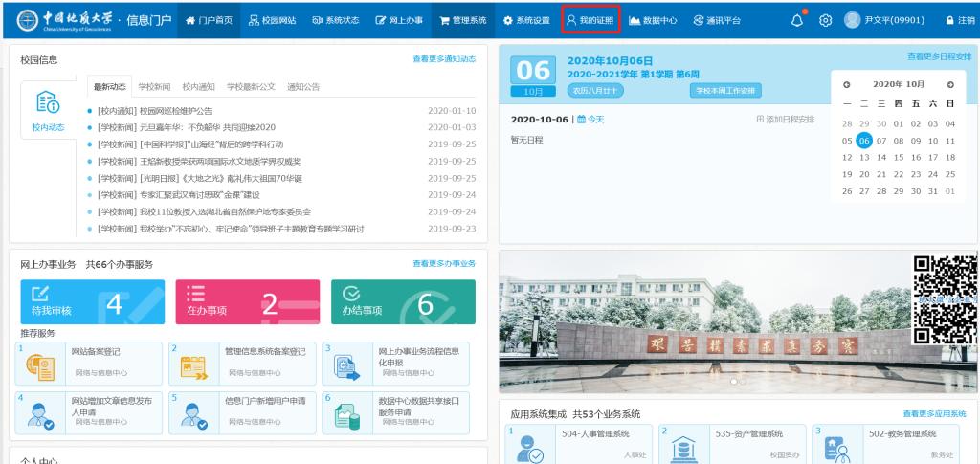This screenshot has width=980, height=464.
Task: Go to next month in calendar
Action: (949, 85)
